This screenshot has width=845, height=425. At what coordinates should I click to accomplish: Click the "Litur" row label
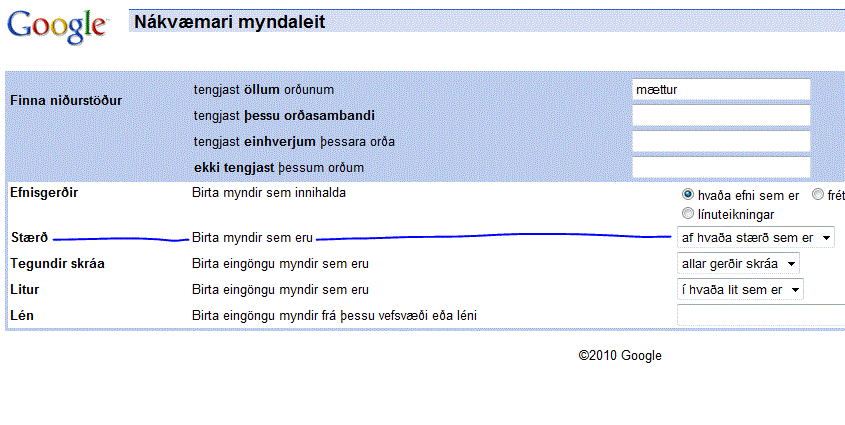coord(25,290)
